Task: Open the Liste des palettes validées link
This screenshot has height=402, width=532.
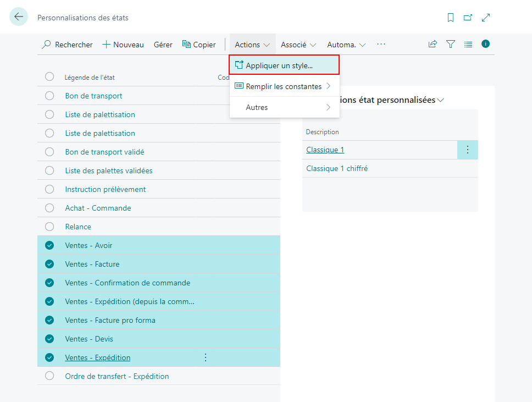Action: pos(109,170)
